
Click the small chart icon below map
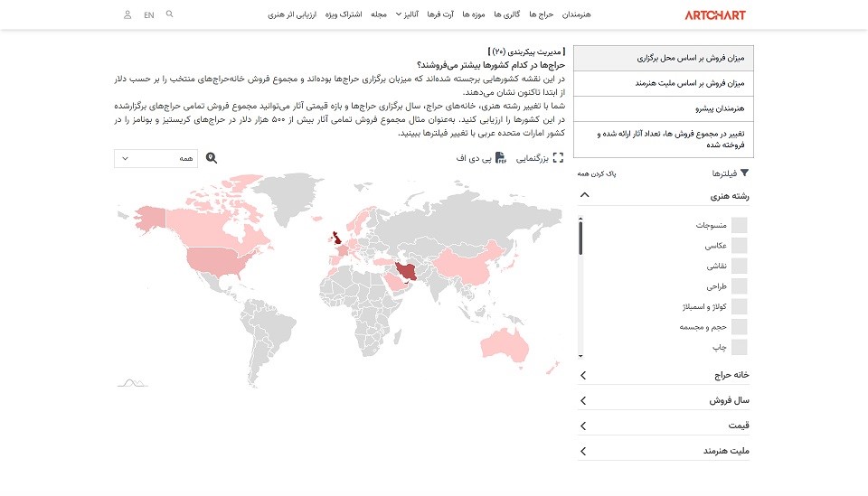[131, 382]
